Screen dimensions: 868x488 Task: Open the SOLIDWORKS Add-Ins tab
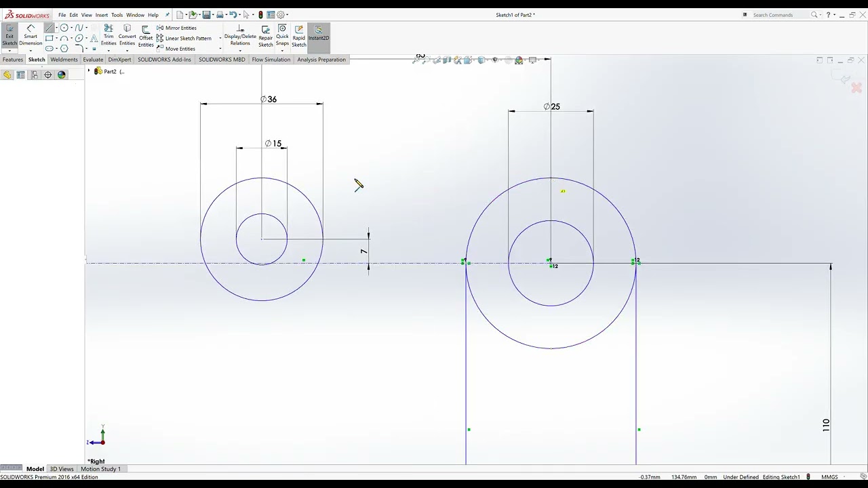tap(164, 60)
